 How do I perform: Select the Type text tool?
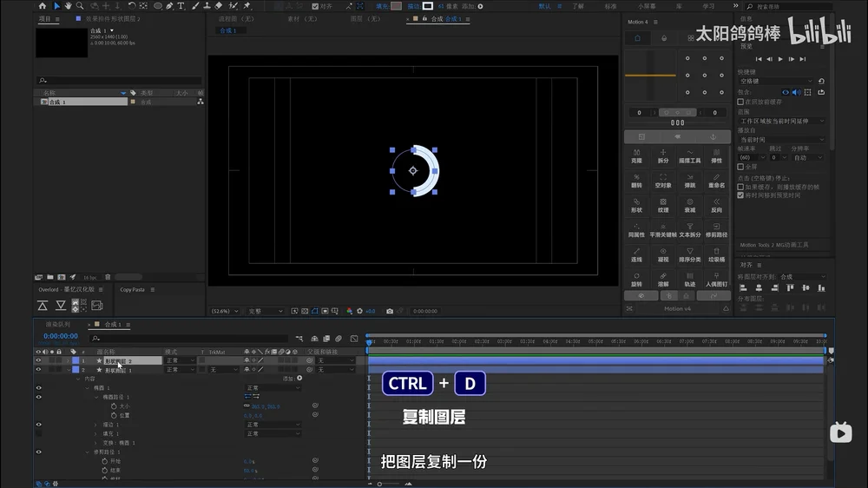pyautogui.click(x=181, y=6)
